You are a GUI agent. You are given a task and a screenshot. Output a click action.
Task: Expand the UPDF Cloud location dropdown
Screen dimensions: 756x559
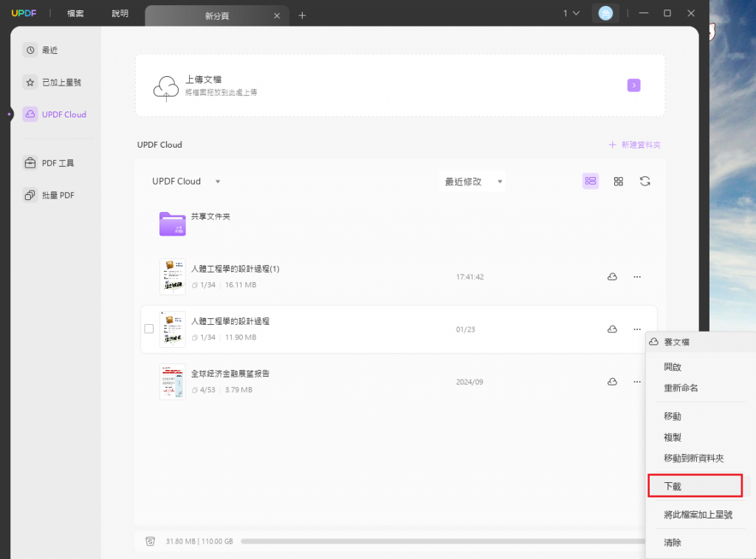[186, 182]
